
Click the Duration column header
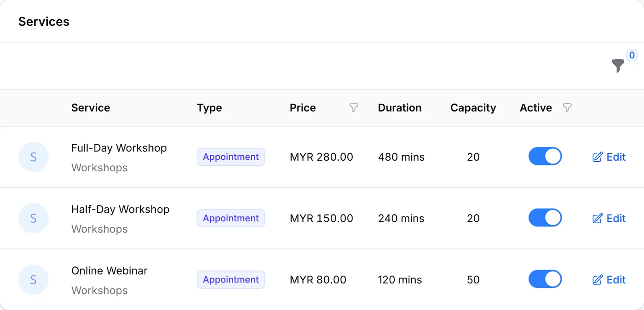pos(400,108)
